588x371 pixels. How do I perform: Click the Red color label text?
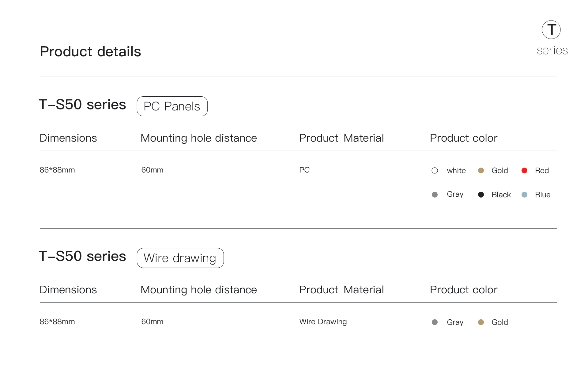click(541, 171)
